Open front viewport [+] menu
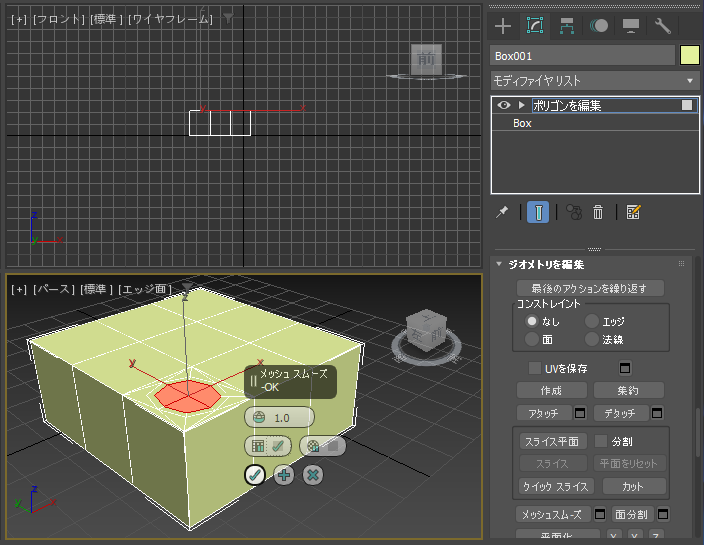 [x=19, y=19]
